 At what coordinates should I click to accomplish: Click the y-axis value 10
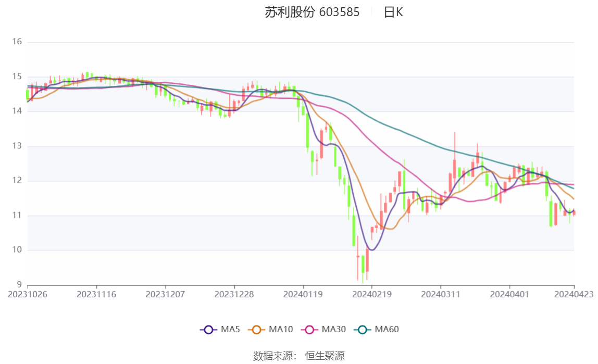(x=17, y=249)
